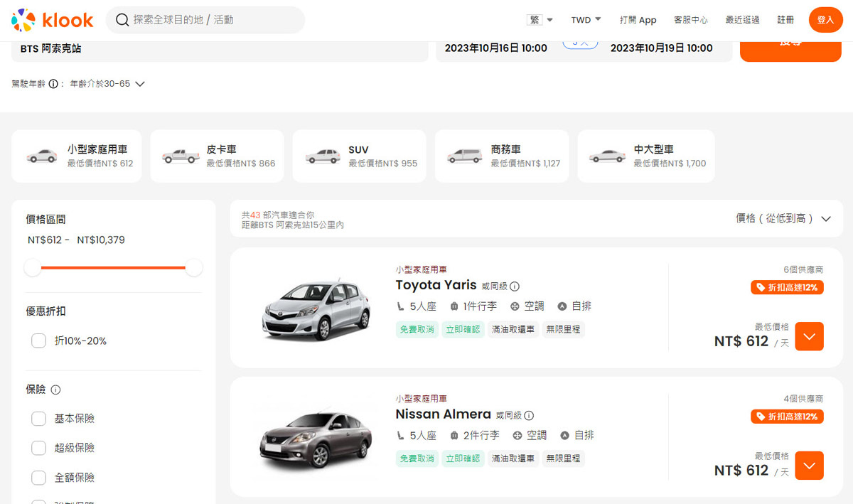Click the return date 2023年10月19日 field
This screenshot has height=504, width=853.
[662, 48]
